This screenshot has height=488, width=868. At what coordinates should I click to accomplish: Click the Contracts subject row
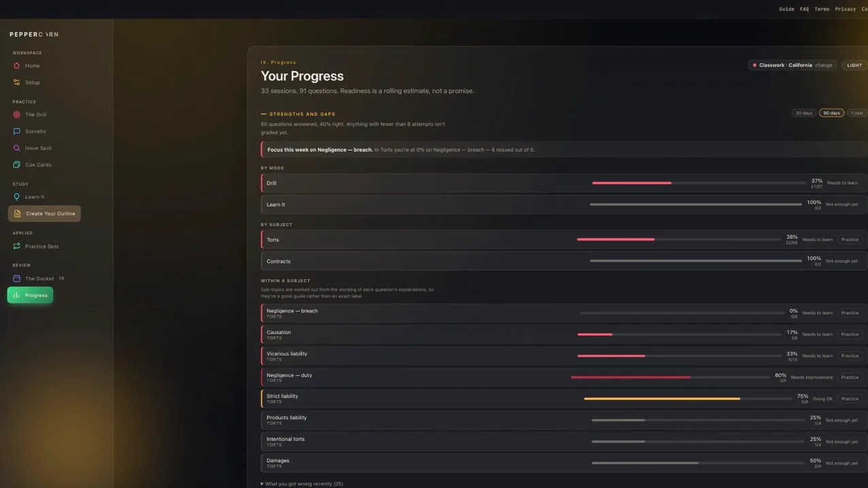[564, 261]
